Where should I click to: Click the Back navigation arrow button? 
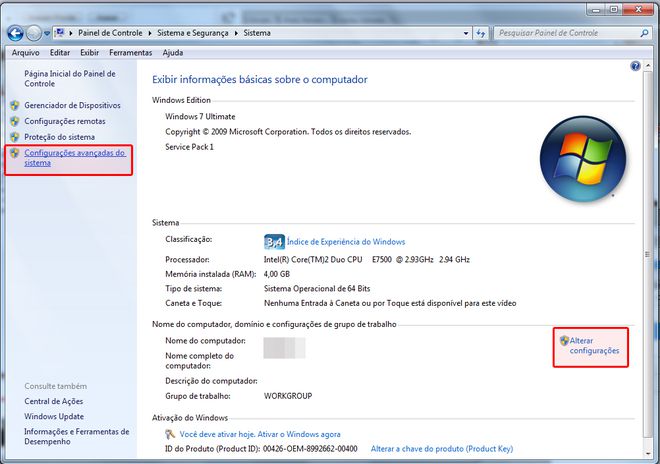click(x=16, y=33)
